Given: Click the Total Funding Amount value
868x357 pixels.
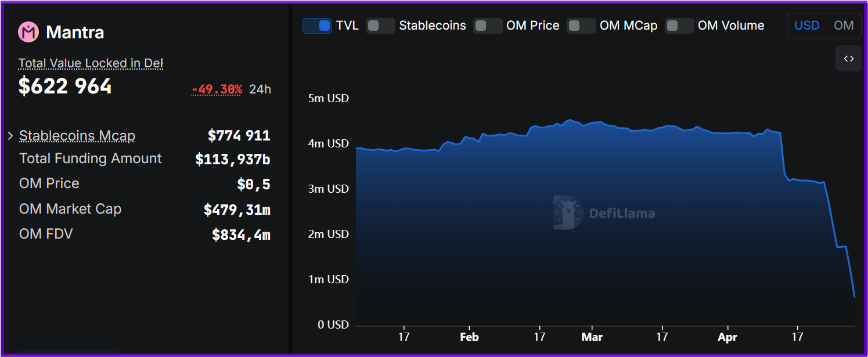Looking at the screenshot, I should (232, 159).
